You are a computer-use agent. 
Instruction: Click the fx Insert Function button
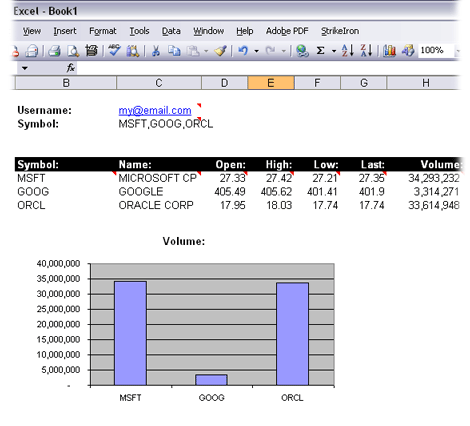[70, 68]
